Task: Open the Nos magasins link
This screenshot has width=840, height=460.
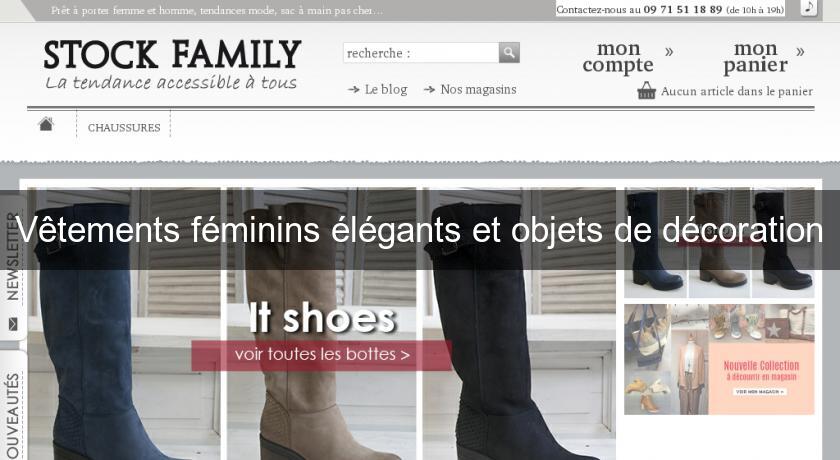Action: pyautogui.click(x=478, y=89)
